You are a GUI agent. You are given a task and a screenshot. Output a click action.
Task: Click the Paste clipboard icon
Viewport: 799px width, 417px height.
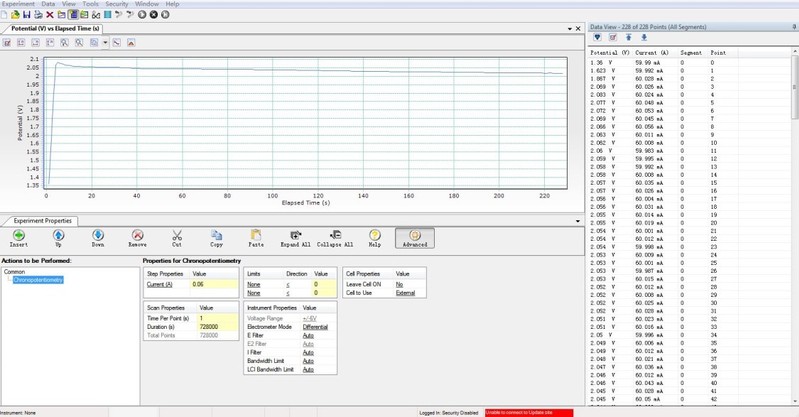[256, 236]
